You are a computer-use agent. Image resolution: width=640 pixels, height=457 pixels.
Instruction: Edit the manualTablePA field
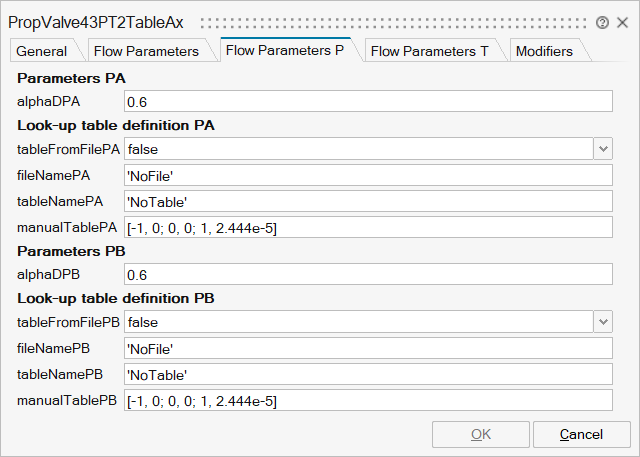(367, 228)
